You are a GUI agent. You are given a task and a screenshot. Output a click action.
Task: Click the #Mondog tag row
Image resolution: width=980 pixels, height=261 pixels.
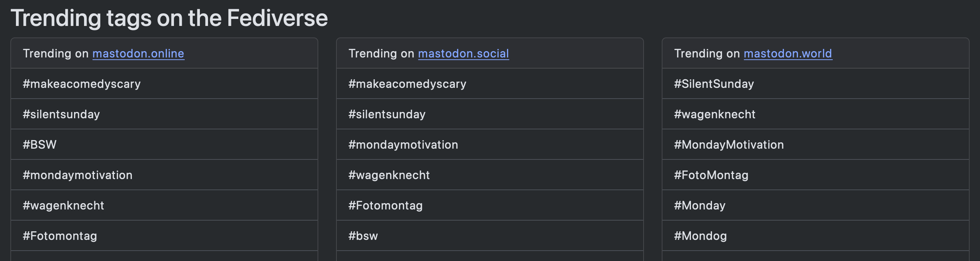tap(816, 236)
